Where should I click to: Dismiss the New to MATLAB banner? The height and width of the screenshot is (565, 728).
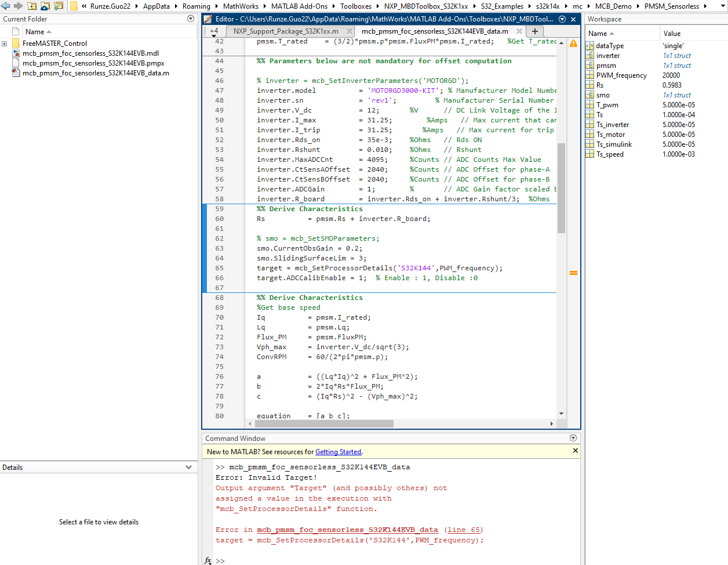click(x=575, y=451)
